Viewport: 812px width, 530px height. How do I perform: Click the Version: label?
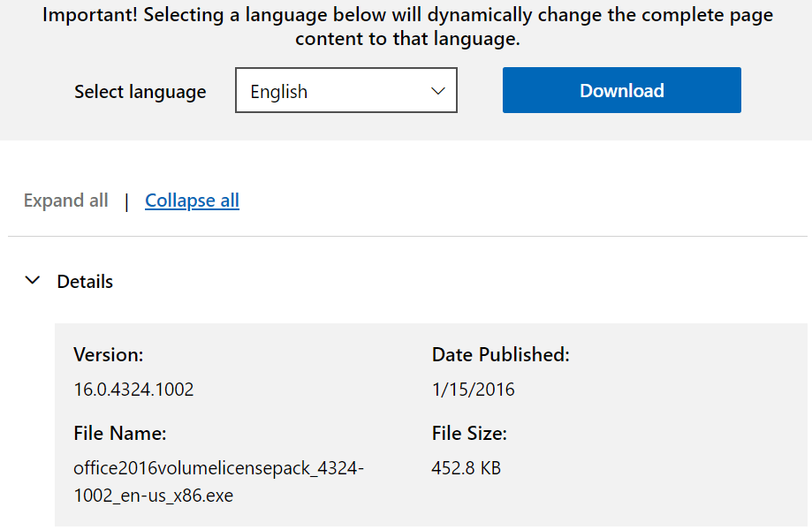pos(108,355)
